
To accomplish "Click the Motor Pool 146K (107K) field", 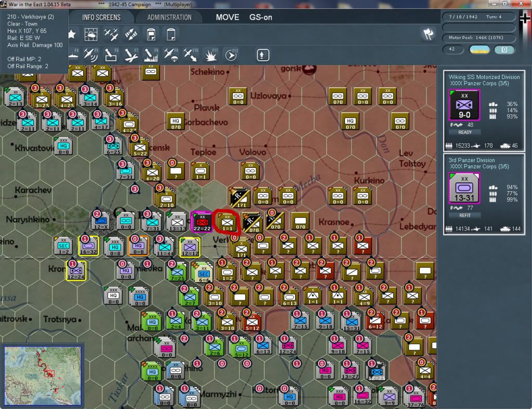I will 478,37.
